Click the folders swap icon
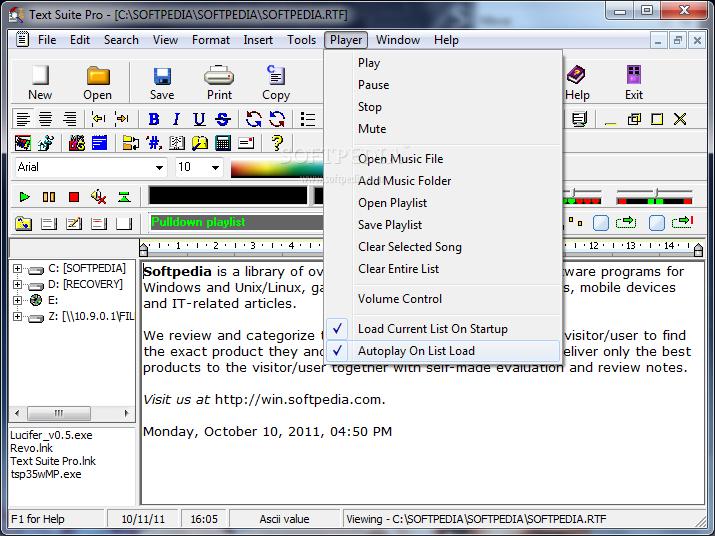The image size is (715, 536). tap(130, 143)
